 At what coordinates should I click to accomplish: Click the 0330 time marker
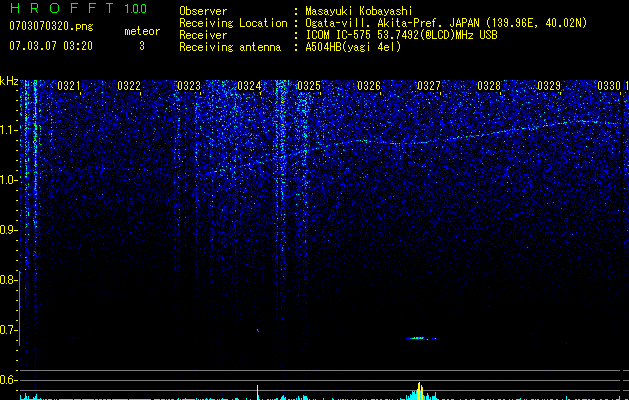coord(609,86)
